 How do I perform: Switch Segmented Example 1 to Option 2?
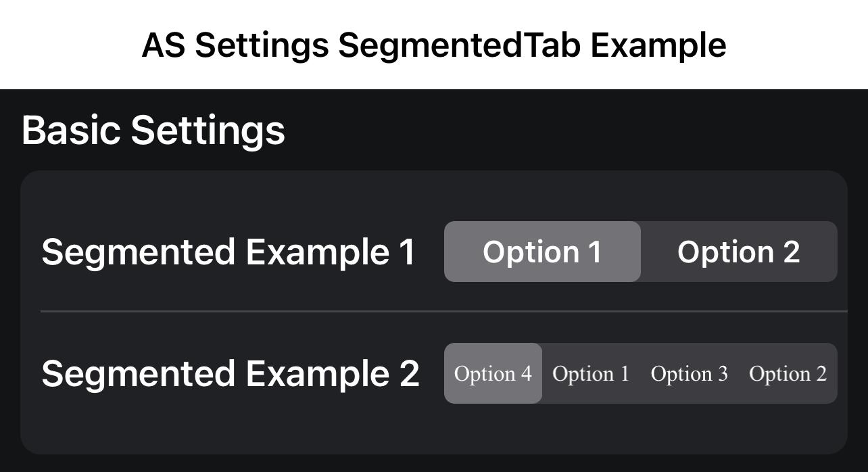738,252
